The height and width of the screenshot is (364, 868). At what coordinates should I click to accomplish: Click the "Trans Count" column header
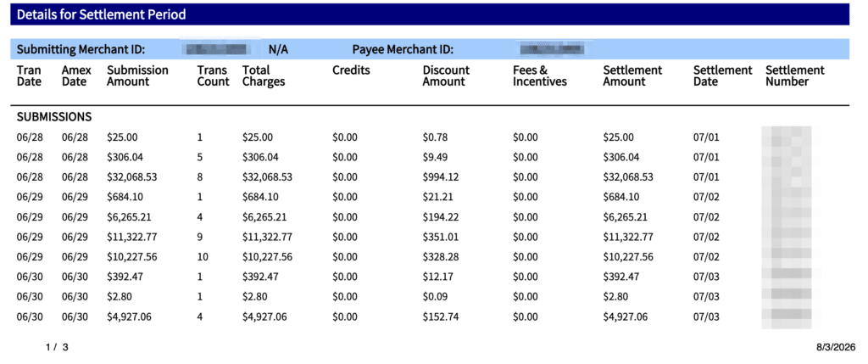click(x=213, y=76)
